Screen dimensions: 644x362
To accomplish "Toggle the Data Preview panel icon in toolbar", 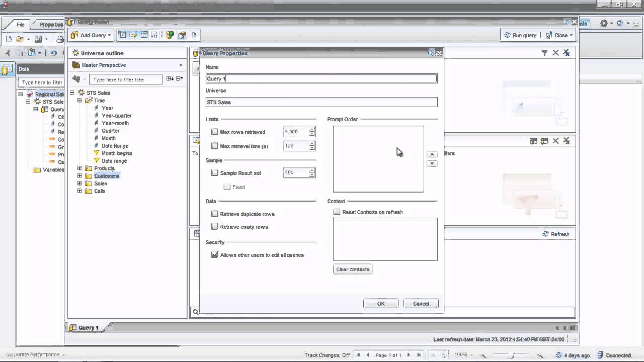I will click(x=144, y=35).
